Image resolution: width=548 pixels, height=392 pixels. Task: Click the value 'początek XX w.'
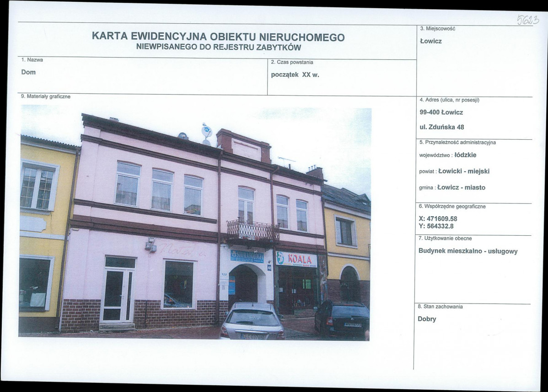295,75
